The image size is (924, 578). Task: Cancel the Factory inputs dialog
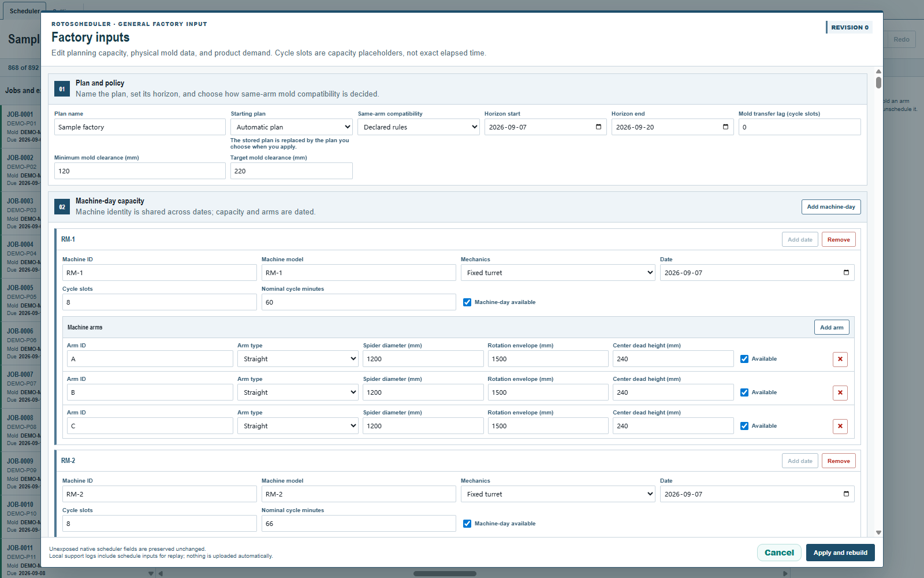(779, 553)
